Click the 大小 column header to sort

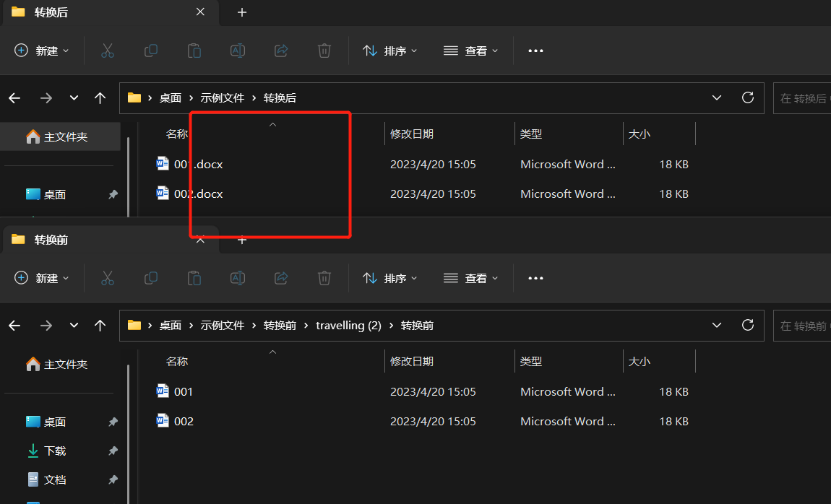639,134
